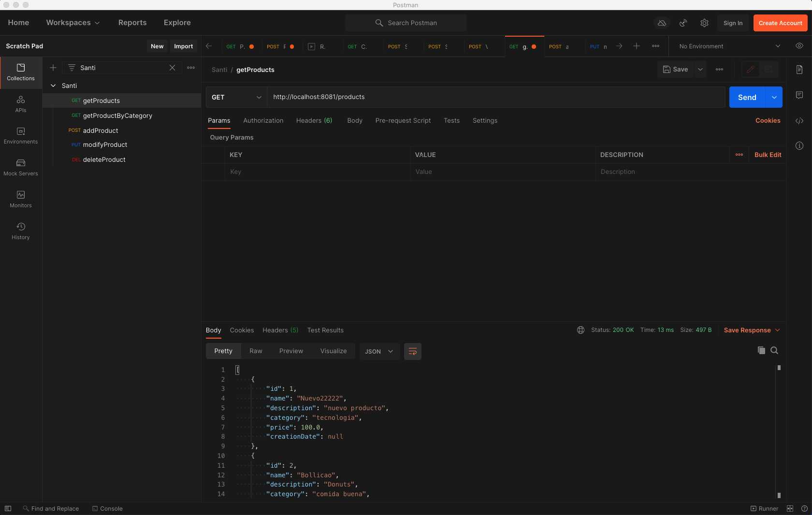Image resolution: width=812 pixels, height=515 pixels.
Task: Search the response using magnifier icon
Action: coord(774,351)
